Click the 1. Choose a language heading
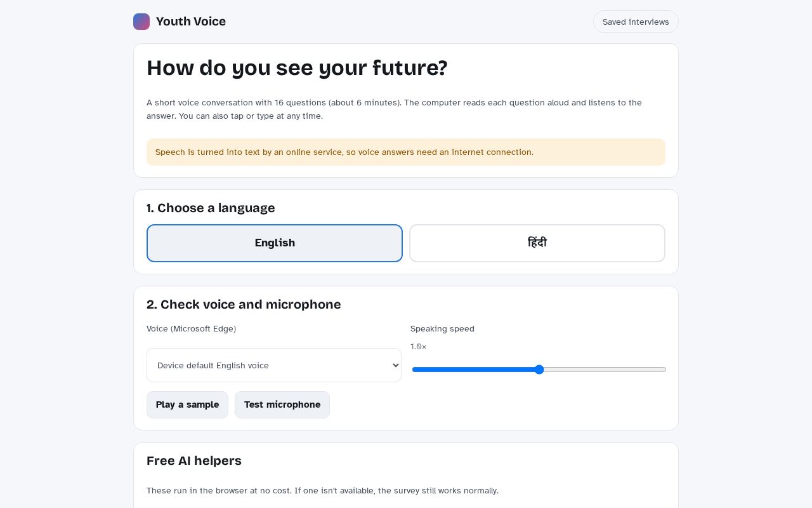This screenshot has width=812, height=508. pyautogui.click(x=211, y=208)
